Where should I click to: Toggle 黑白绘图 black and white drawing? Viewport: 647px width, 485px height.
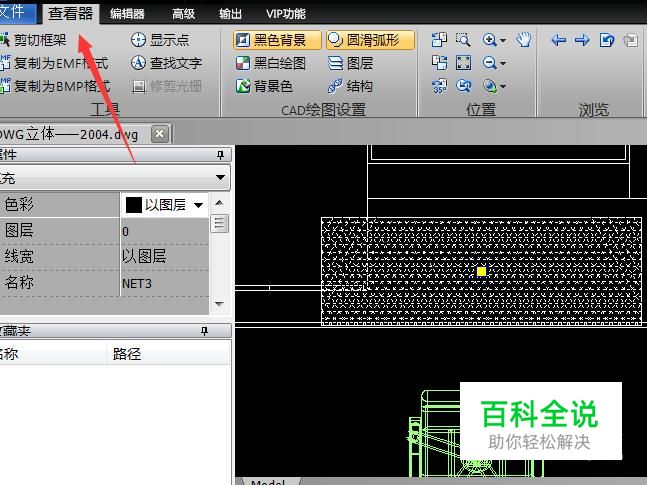(271, 63)
